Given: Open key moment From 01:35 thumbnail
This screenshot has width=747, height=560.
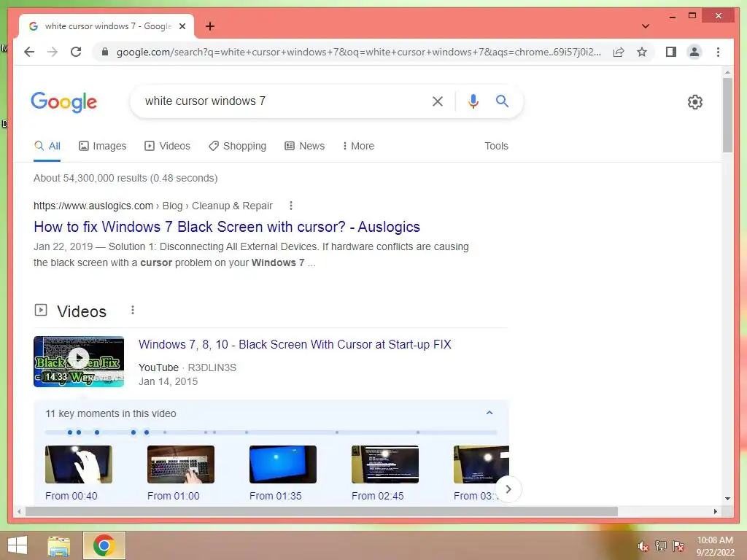Looking at the screenshot, I should 283,464.
